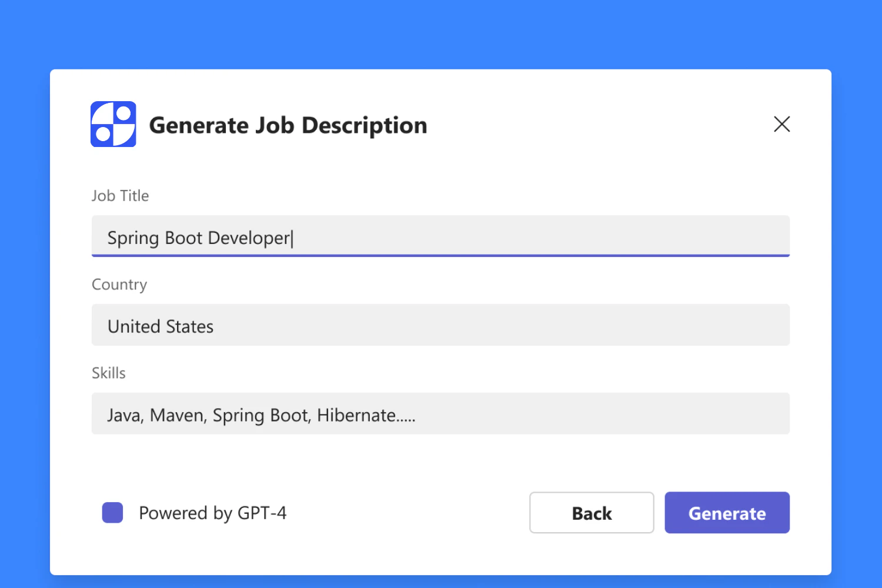Click the "Powered by GPT-4" text
The width and height of the screenshot is (882, 588).
212,513
